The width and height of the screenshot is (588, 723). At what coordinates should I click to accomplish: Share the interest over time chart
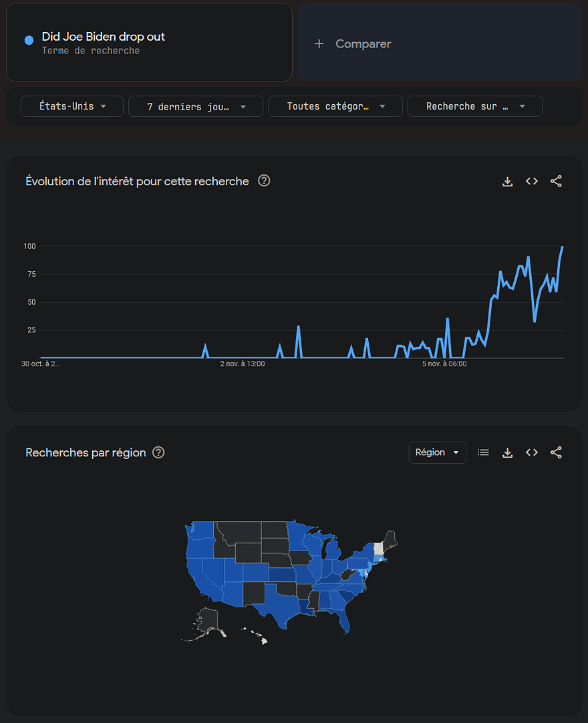pos(556,181)
